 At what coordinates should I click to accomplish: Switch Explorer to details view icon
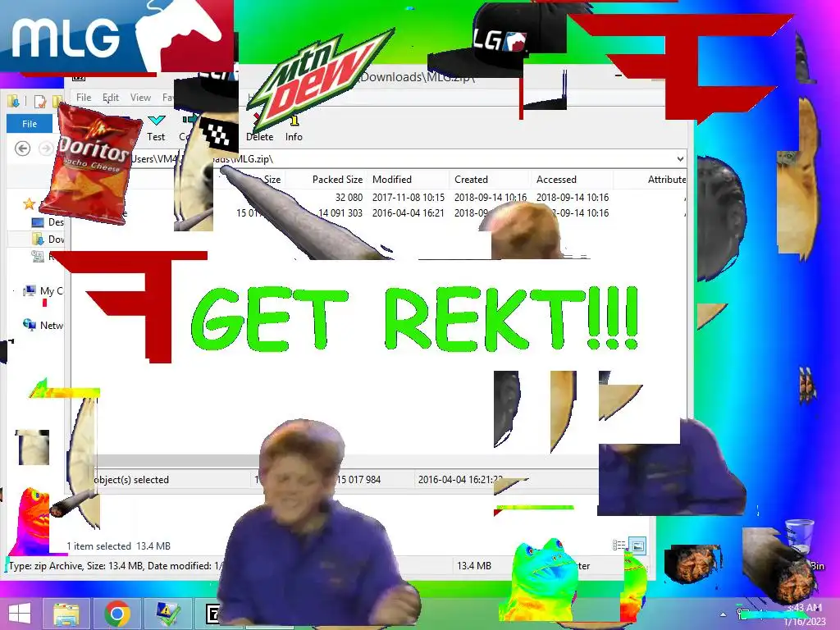619,546
